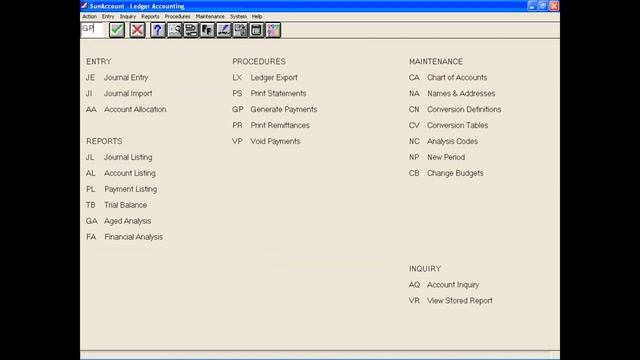
Task: Open the Procedures menu
Action: click(x=178, y=16)
